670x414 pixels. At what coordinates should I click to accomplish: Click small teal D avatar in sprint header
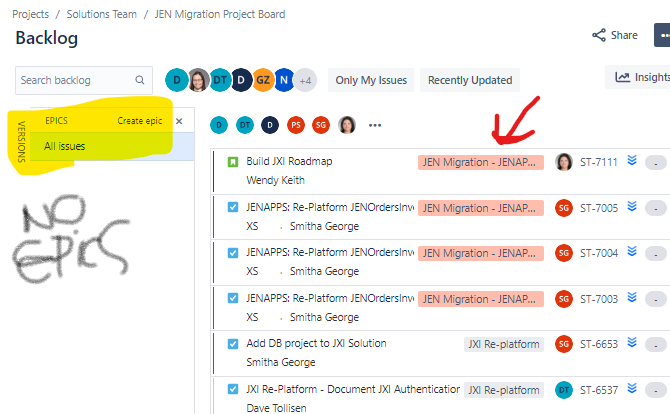[x=219, y=125]
